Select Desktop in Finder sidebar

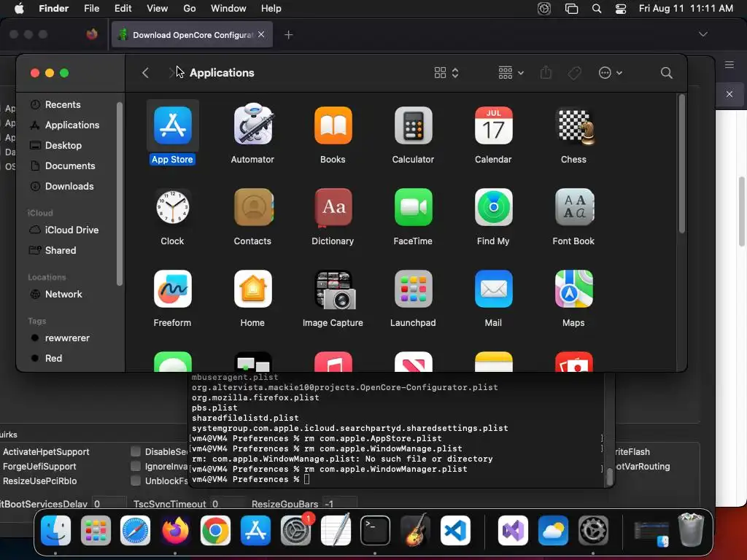tap(63, 146)
